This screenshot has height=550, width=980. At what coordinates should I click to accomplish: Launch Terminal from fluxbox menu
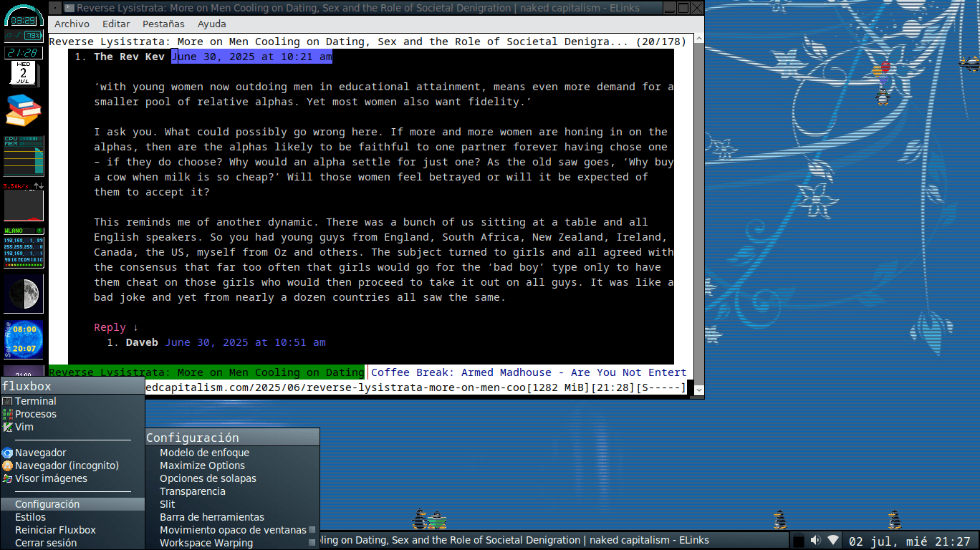pyautogui.click(x=72, y=401)
